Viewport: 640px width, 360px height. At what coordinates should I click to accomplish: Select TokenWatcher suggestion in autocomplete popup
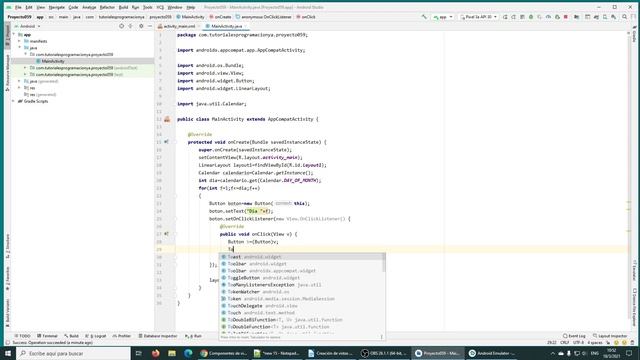(x=301, y=292)
